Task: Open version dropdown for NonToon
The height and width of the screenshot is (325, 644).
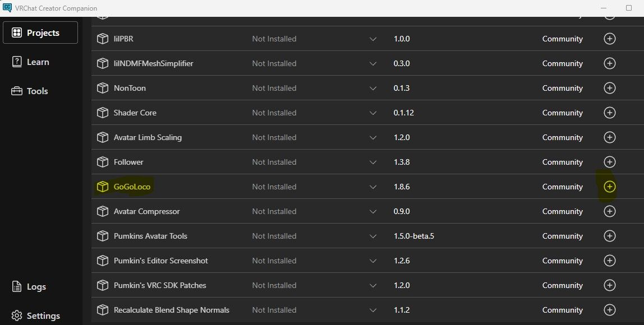Action: point(372,88)
